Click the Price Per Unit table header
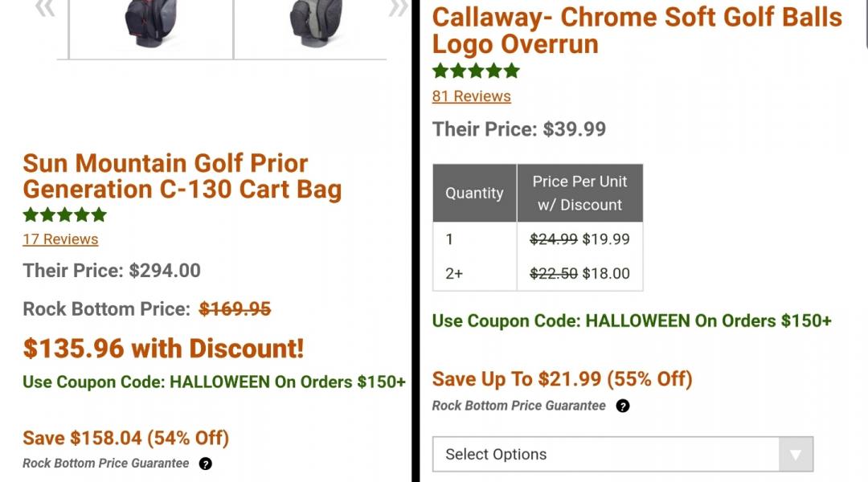Image resolution: width=868 pixels, height=482 pixels. [579, 193]
